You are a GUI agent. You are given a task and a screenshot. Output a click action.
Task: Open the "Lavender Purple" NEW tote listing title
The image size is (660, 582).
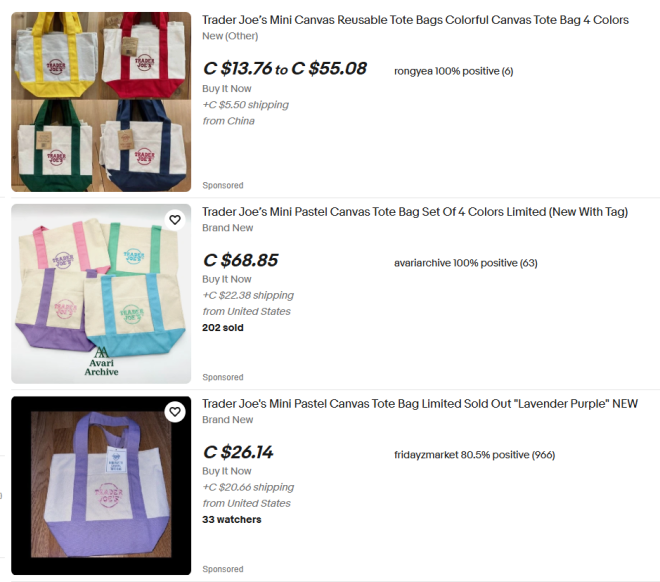(x=420, y=404)
